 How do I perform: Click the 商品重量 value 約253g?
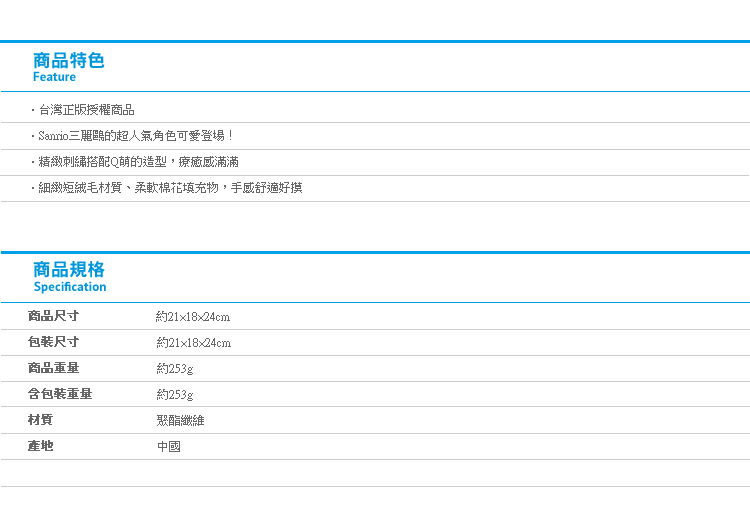175,369
